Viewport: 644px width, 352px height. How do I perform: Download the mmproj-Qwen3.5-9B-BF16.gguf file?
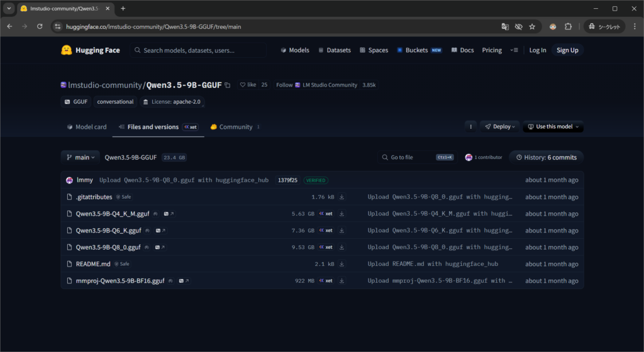click(341, 281)
